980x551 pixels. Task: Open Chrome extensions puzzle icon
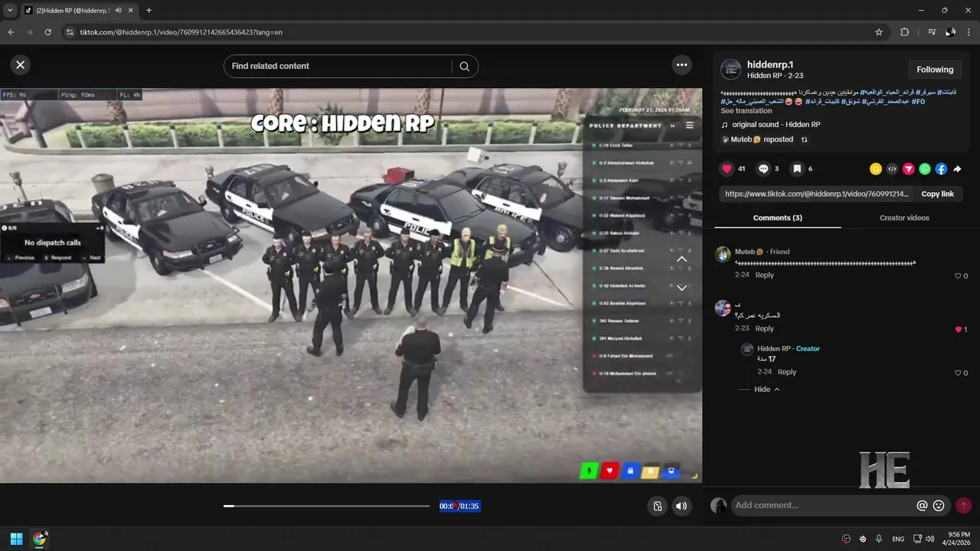click(x=904, y=32)
